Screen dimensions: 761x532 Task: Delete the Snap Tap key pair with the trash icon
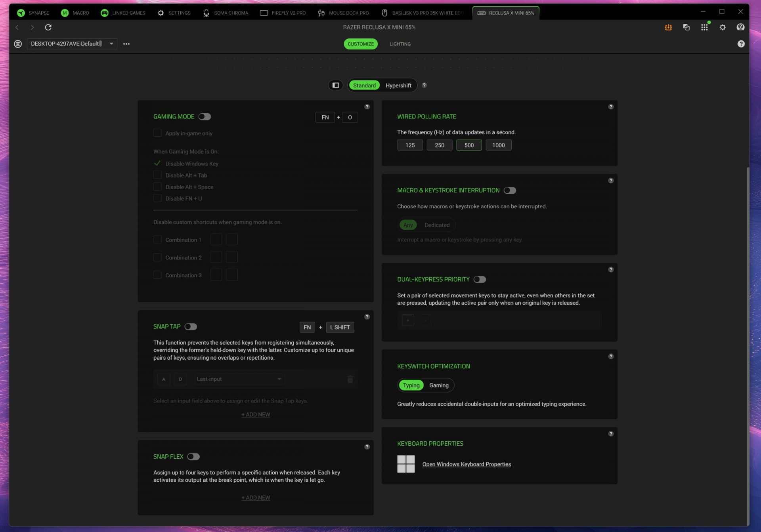point(350,379)
